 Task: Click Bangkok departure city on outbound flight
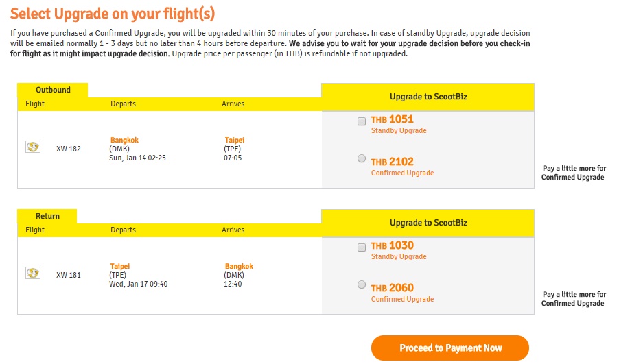[x=124, y=140]
